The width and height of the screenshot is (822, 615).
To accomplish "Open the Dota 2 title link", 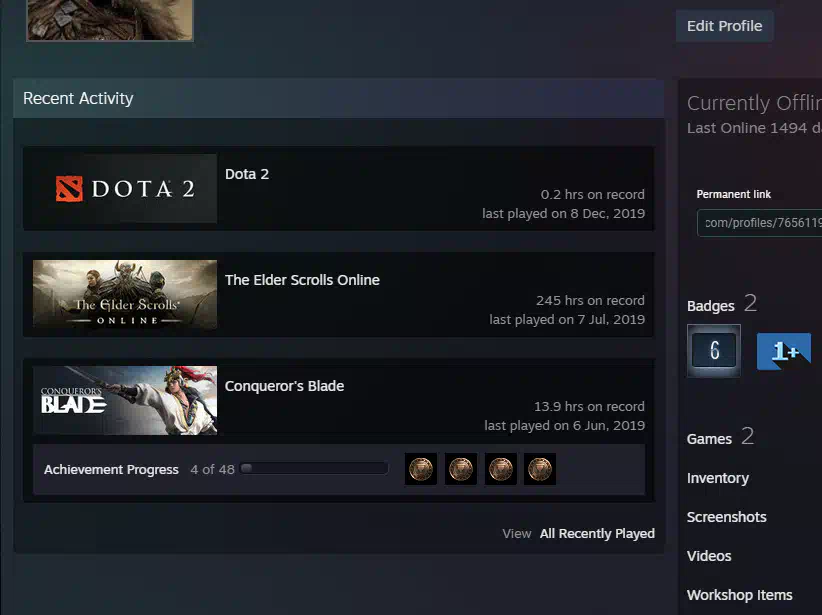I will (x=247, y=174).
